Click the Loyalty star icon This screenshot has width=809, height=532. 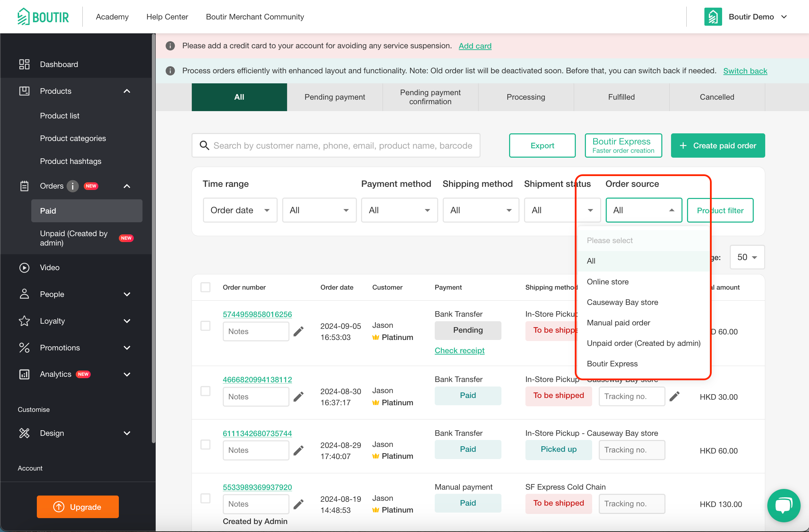[24, 321]
